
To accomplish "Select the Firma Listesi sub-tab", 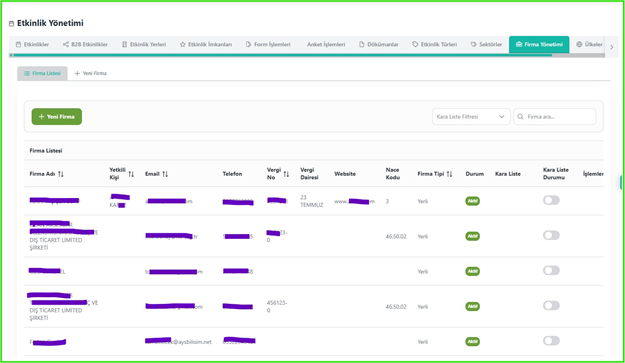I will (x=42, y=73).
